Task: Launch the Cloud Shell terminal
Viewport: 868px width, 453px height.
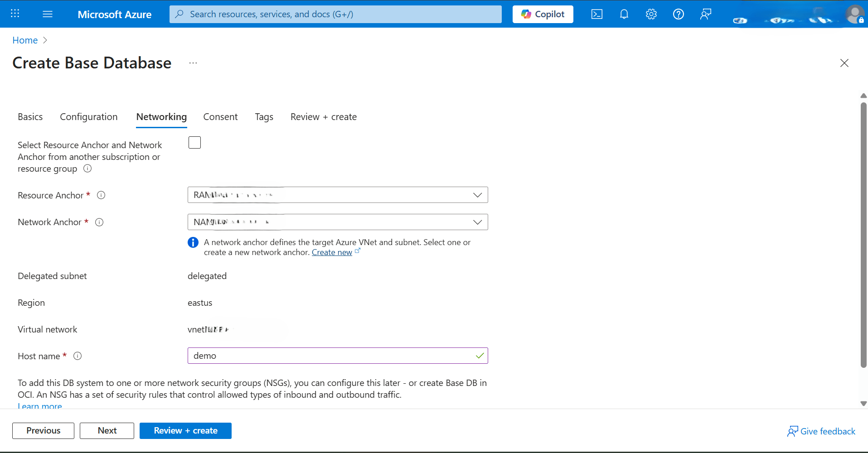Action: click(597, 14)
